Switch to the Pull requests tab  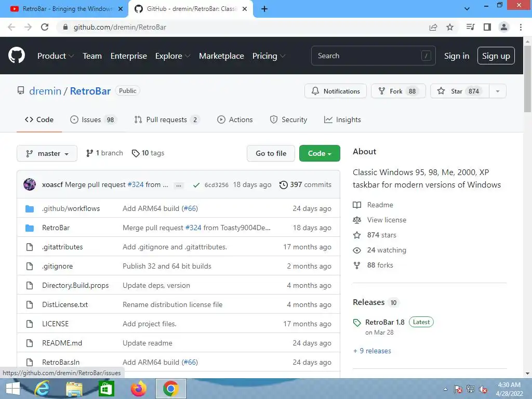click(x=167, y=120)
